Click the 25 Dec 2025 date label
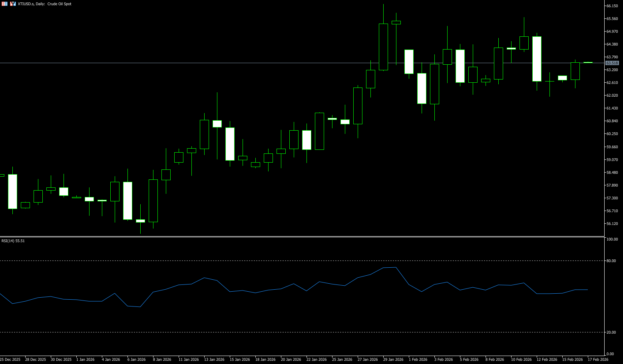The image size is (623, 364). [x=10, y=360]
